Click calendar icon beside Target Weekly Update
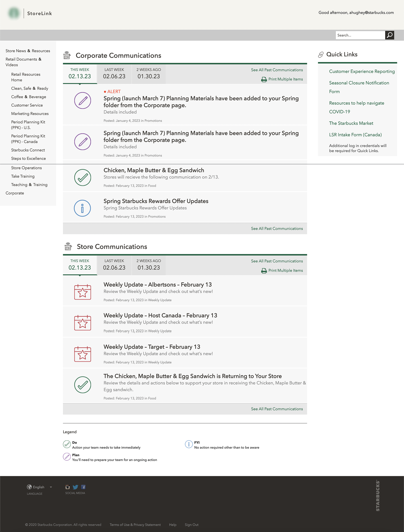This screenshot has height=532, width=404. [x=82, y=354]
